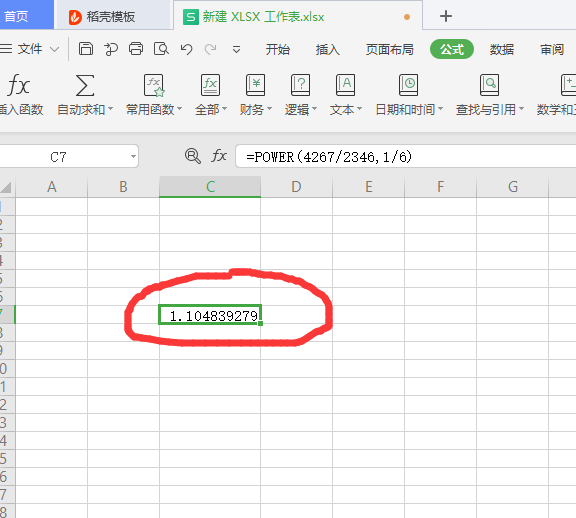The image size is (576, 518).
Task: Click the fx icon next to formula bar
Action: tap(219, 156)
